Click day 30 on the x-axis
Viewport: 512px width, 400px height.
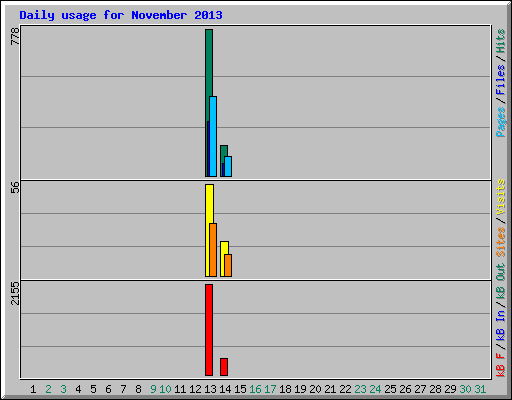(465, 389)
